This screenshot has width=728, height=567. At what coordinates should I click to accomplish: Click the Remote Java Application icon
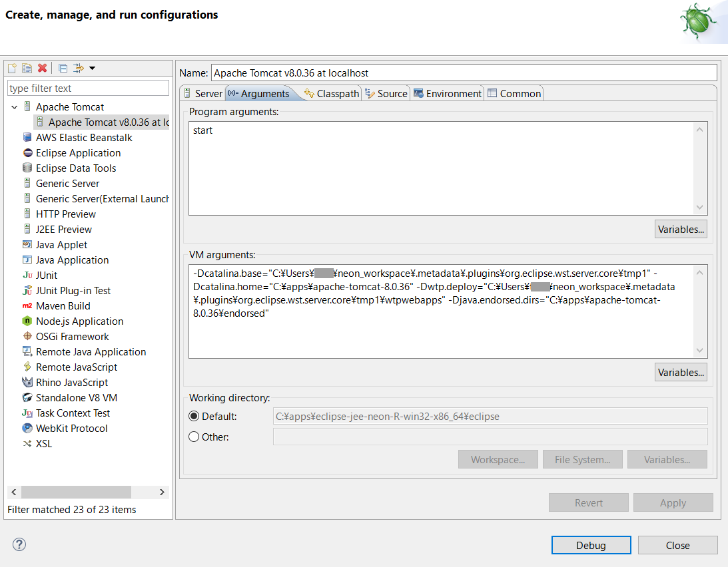tap(26, 351)
